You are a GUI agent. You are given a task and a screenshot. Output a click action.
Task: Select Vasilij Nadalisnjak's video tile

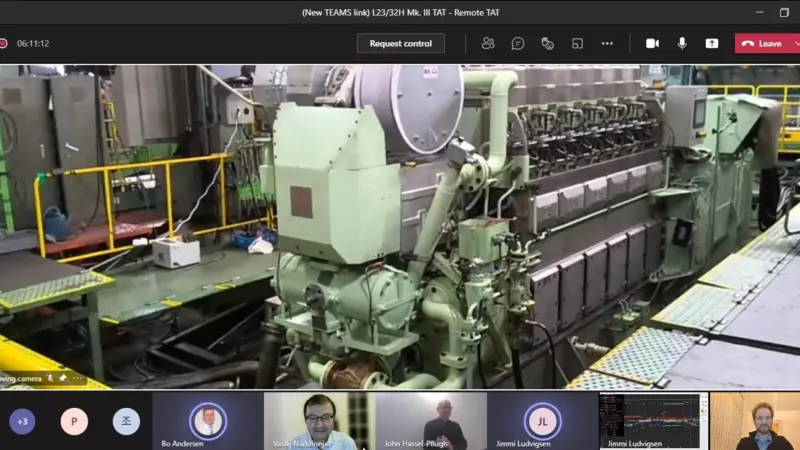point(319,421)
